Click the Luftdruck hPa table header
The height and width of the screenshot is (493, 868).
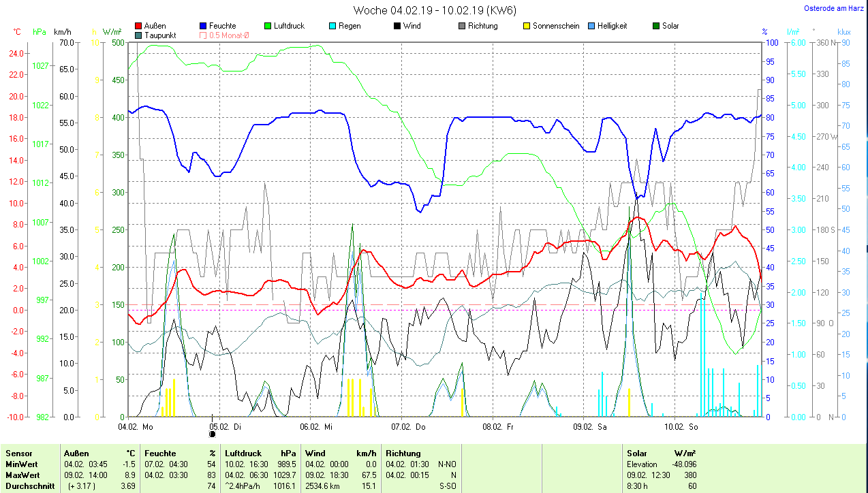[260, 453]
